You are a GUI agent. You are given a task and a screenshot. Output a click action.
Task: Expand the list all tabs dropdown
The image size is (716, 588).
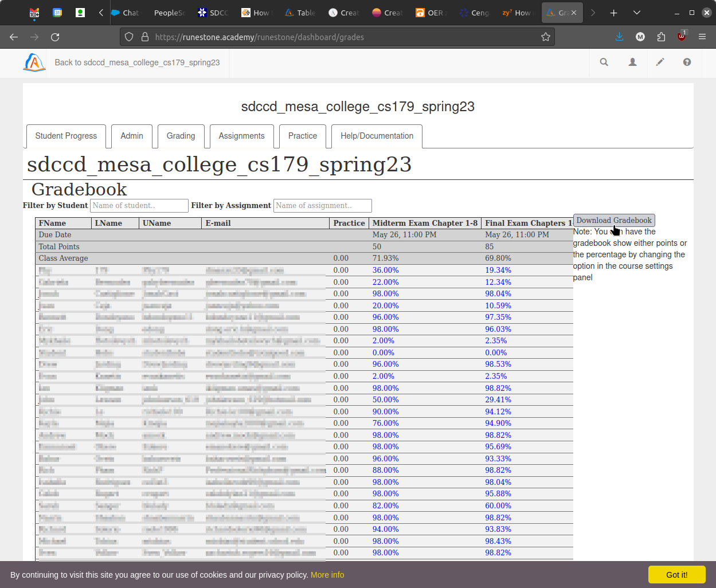[x=636, y=13]
